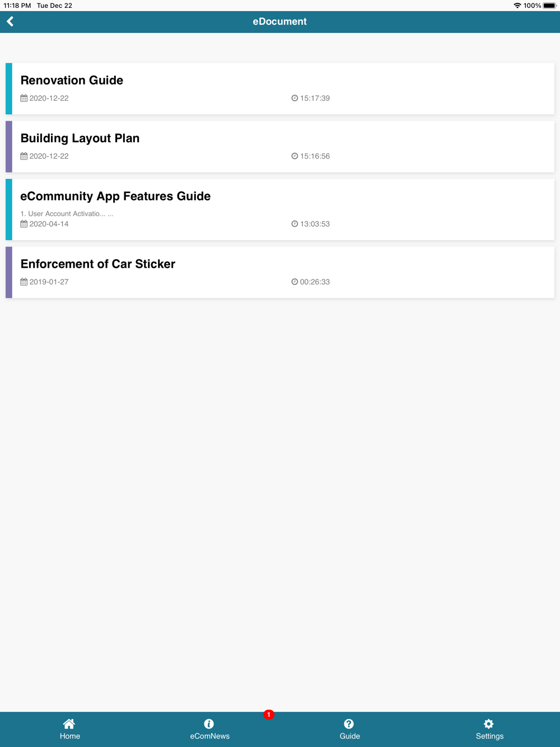Tap the red notification badge
Image resolution: width=560 pixels, height=747 pixels.
coord(269,715)
